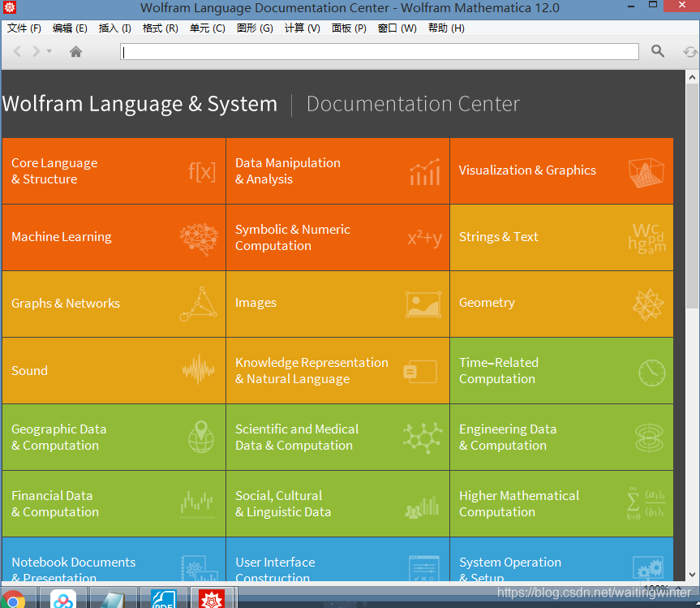
Task: Open the 格式 (R) menu
Action: 161,28
